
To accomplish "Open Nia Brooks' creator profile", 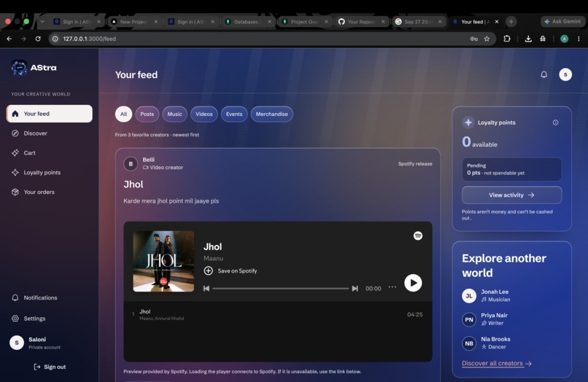I will [495, 343].
